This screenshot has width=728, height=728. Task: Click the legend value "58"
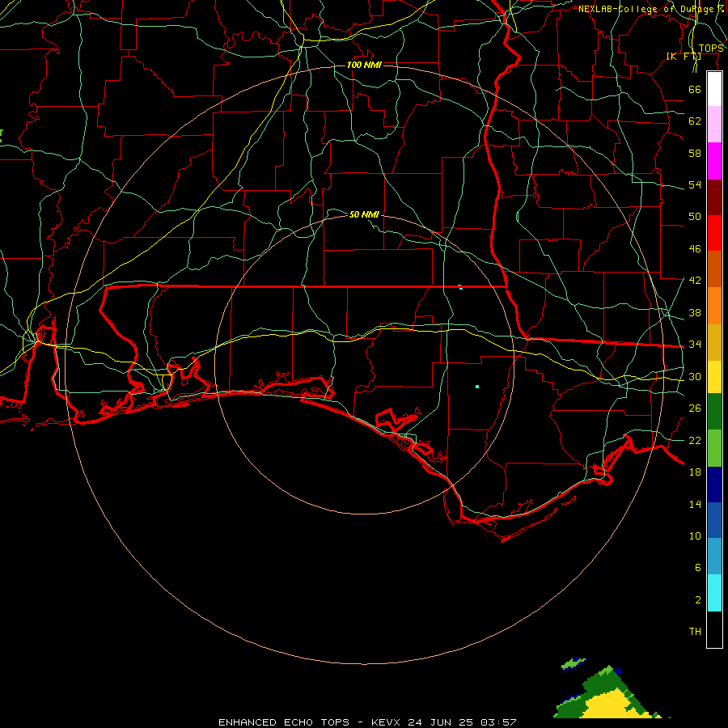tap(695, 153)
